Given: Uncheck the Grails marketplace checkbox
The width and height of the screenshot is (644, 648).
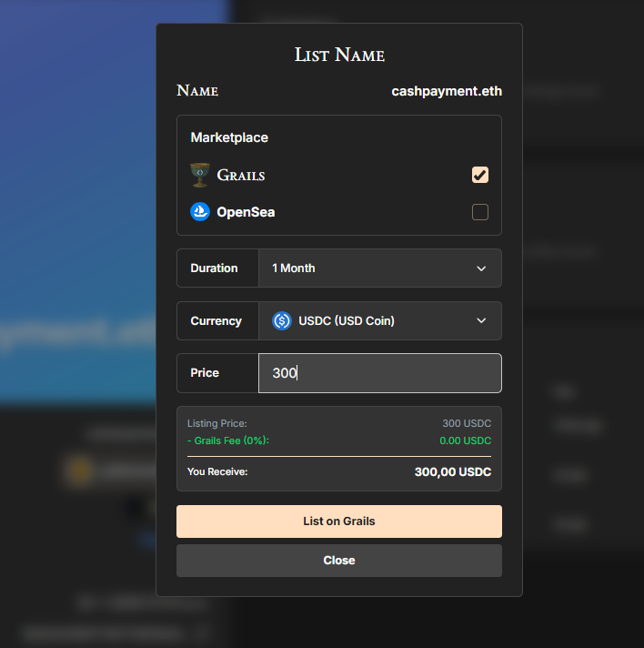Looking at the screenshot, I should coord(480,175).
